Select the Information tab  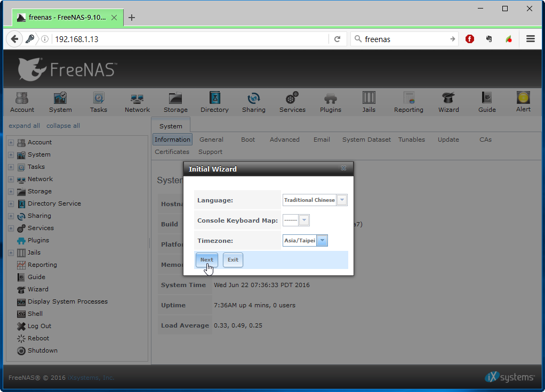[x=172, y=140]
